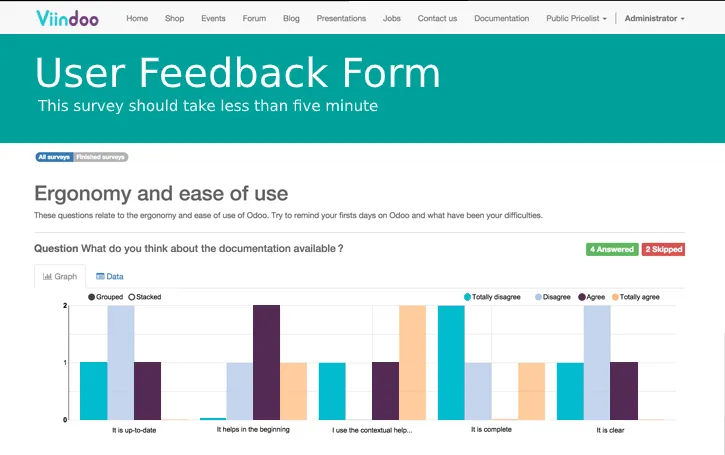
Task: Expand the Public Pricelist dropdown
Action: click(576, 18)
